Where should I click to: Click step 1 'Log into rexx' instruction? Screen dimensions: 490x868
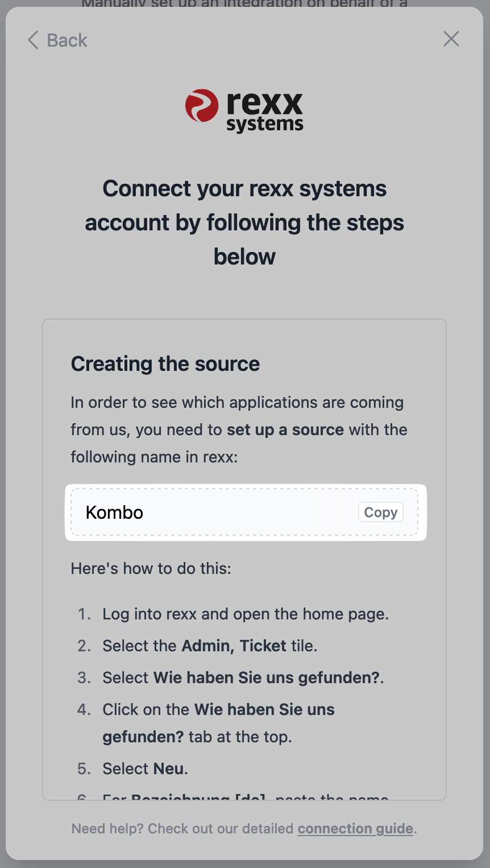click(246, 614)
